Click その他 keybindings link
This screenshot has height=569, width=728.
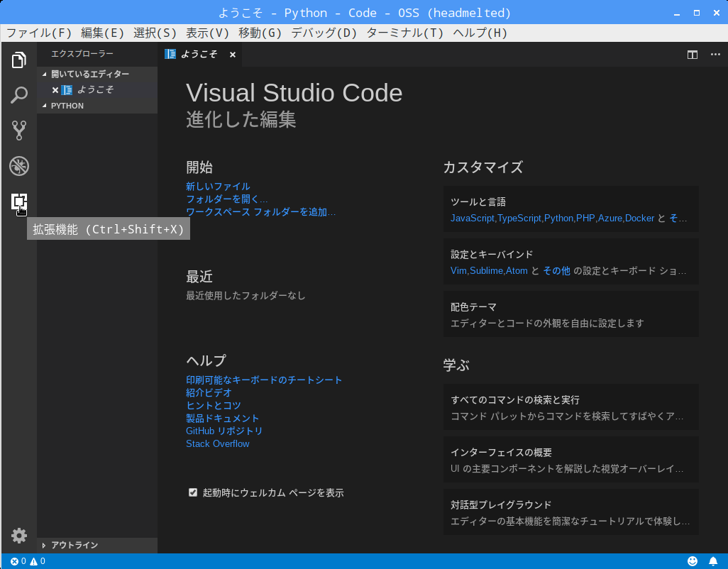pos(557,270)
